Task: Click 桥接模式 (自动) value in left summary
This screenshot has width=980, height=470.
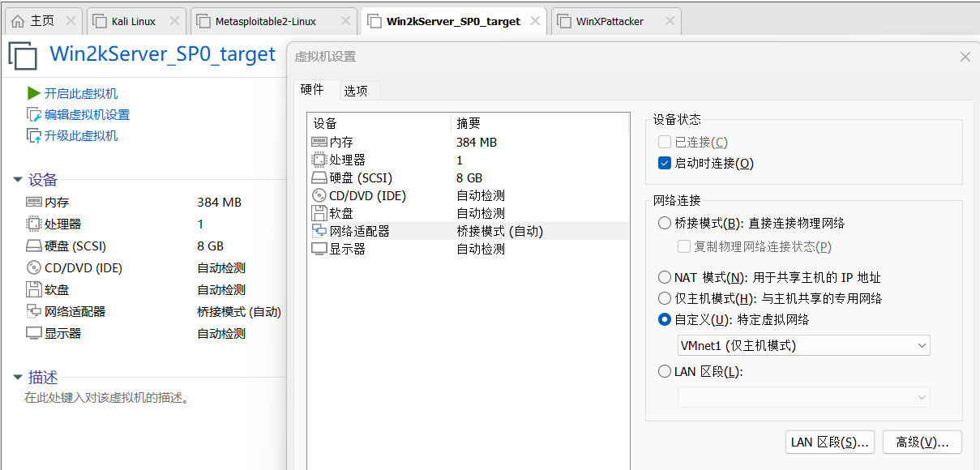Action: click(239, 311)
